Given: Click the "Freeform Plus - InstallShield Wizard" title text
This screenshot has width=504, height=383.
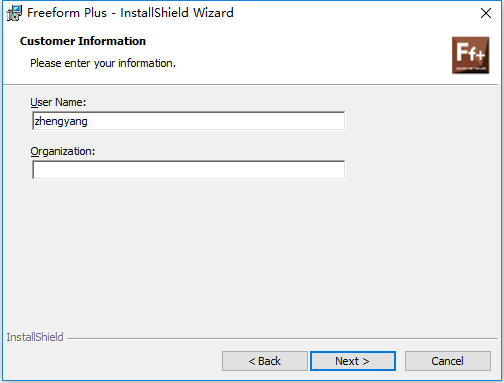Looking at the screenshot, I should coord(130,13).
